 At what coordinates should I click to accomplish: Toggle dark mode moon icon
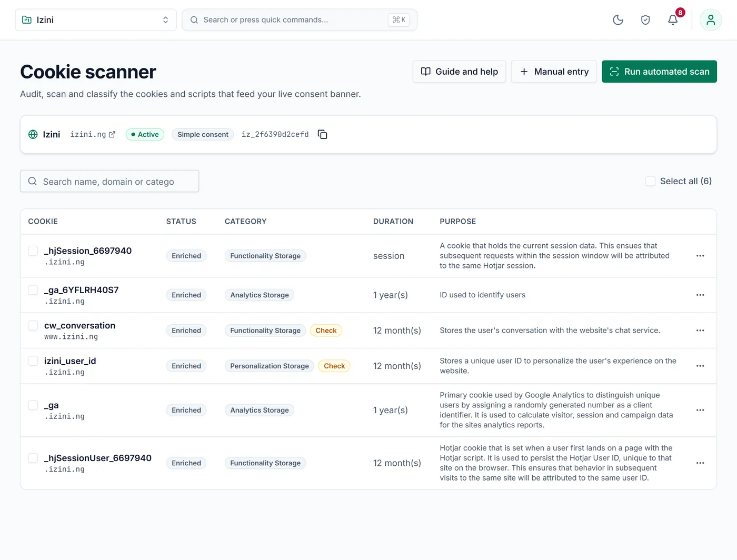[618, 20]
